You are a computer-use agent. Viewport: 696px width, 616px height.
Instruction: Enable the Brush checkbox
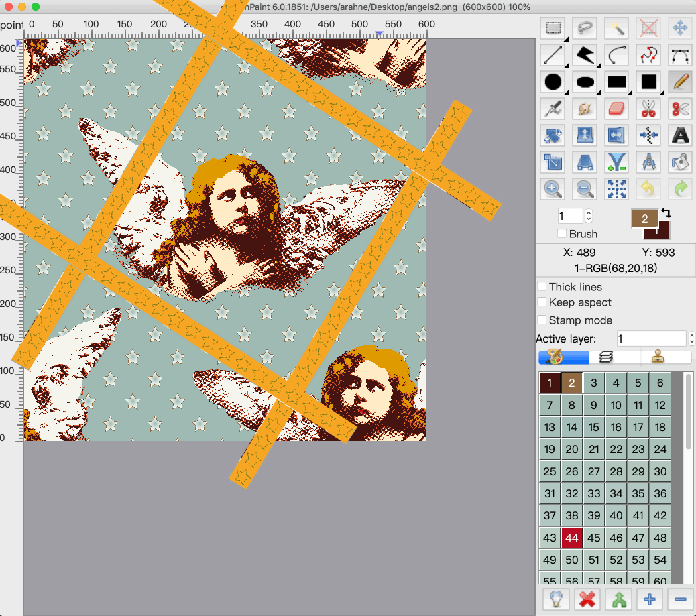pos(562,233)
